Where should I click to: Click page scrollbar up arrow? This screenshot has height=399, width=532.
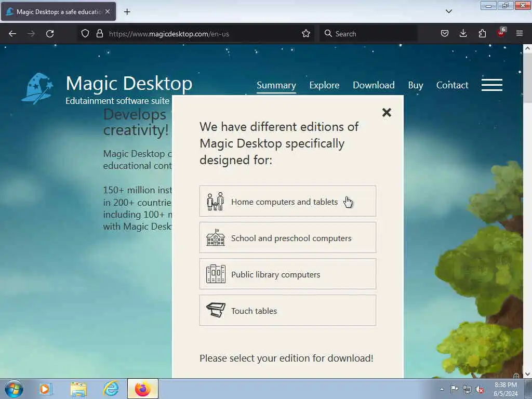coord(527,48)
